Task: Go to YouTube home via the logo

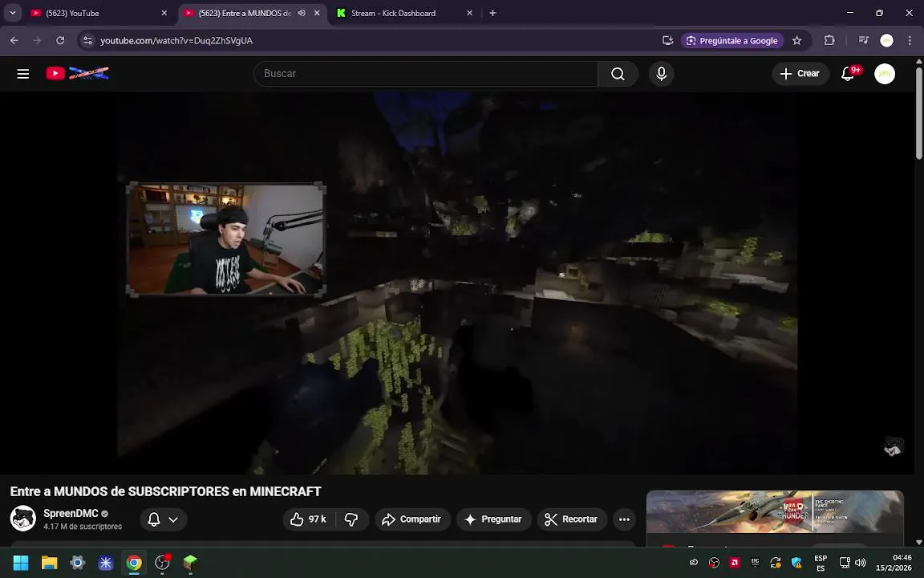Action: pyautogui.click(x=77, y=73)
